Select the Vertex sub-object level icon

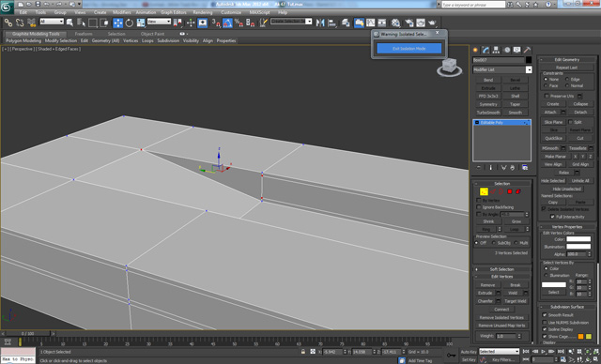pyautogui.click(x=484, y=191)
